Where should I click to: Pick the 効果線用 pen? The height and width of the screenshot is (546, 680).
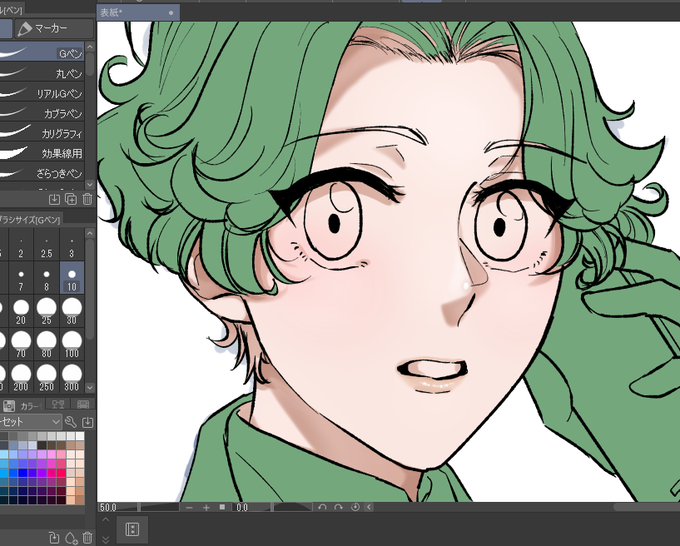[42, 153]
